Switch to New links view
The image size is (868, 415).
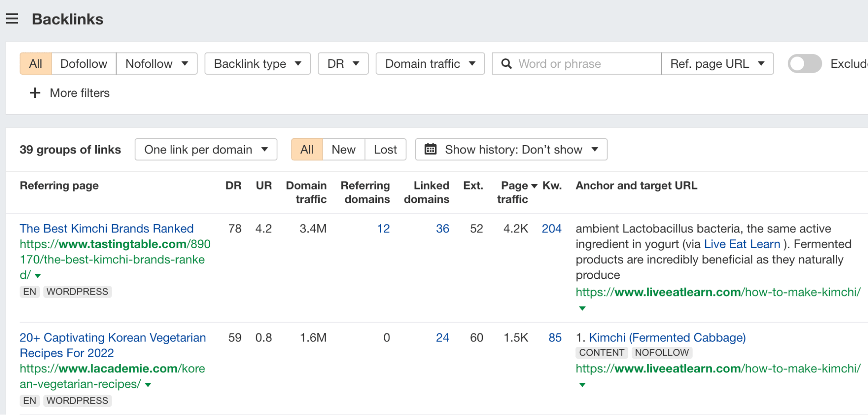coord(343,149)
